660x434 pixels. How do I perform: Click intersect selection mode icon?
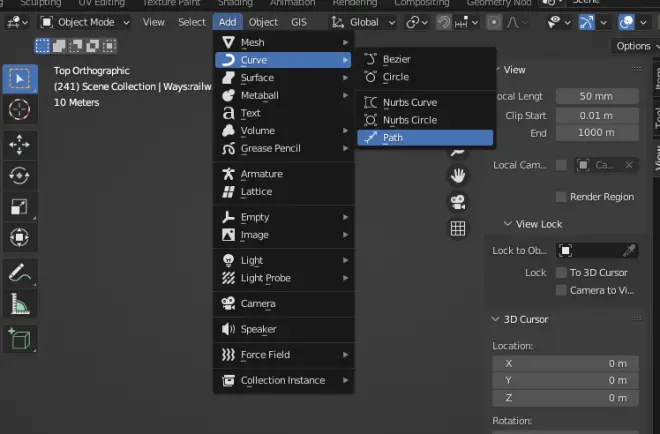(x=109, y=45)
